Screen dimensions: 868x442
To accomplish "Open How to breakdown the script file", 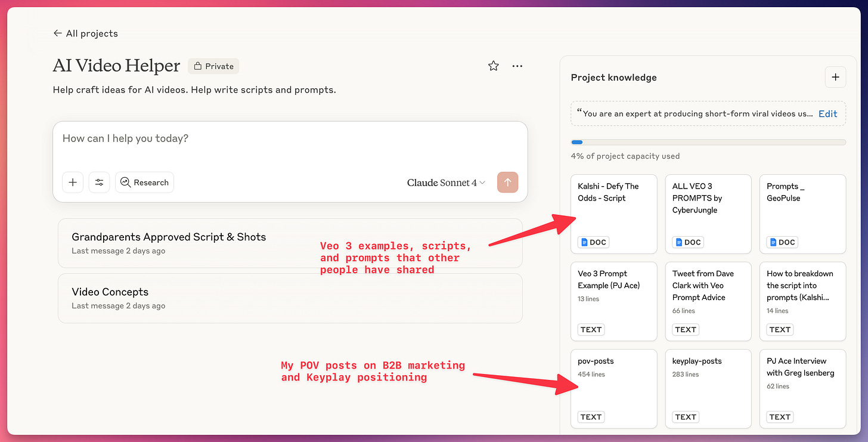I will coord(802,301).
